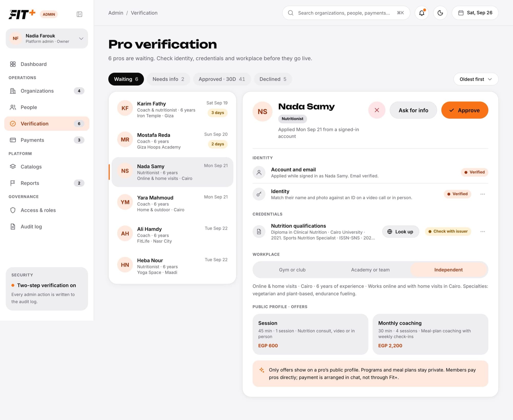The height and width of the screenshot is (420, 513).
Task: Switch to Needs info tab
Action: point(168,79)
